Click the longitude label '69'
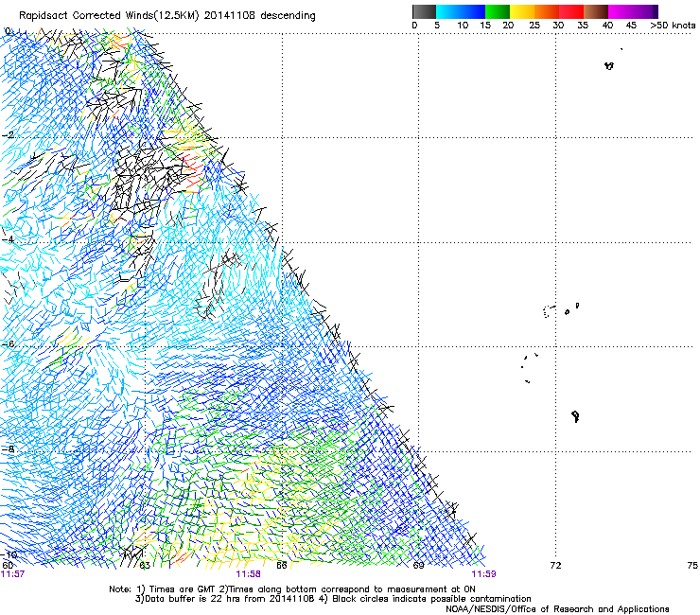Viewport: 700px width, 615px height. (x=418, y=566)
